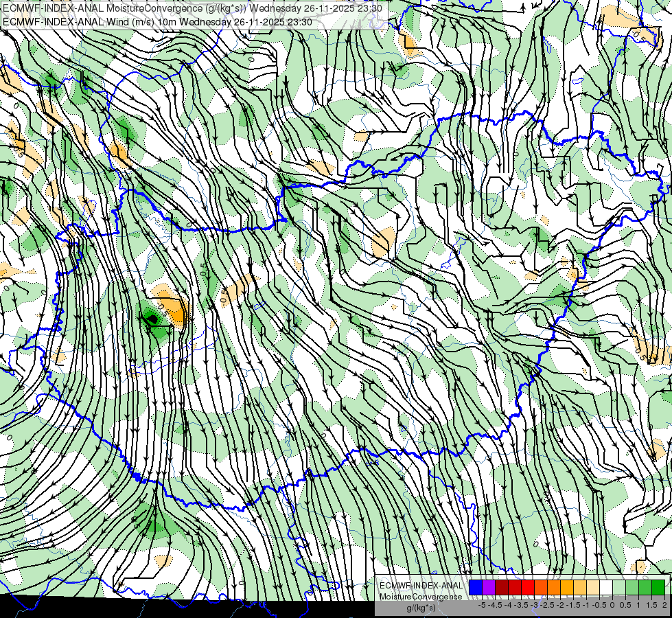Viewport: 672px width, 618px height.
Task: Click the legend unit text "g/(kg*s)"
Action: (x=421, y=608)
